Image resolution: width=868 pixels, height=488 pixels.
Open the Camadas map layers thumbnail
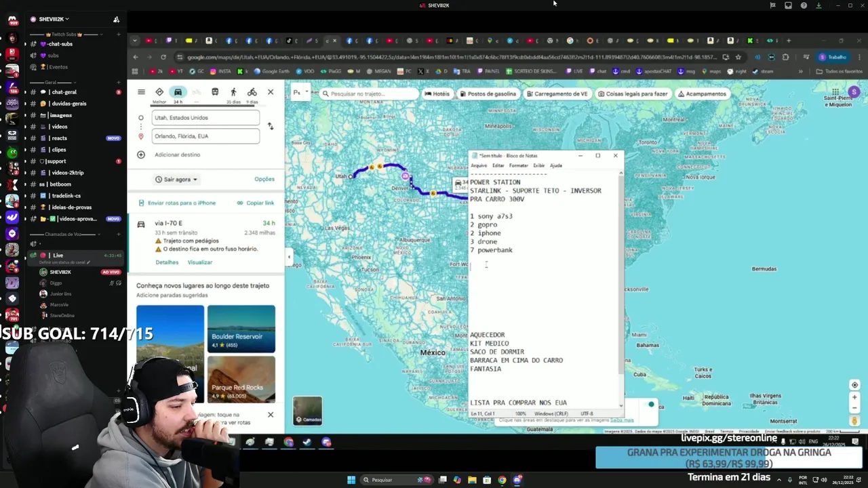pyautogui.click(x=307, y=411)
